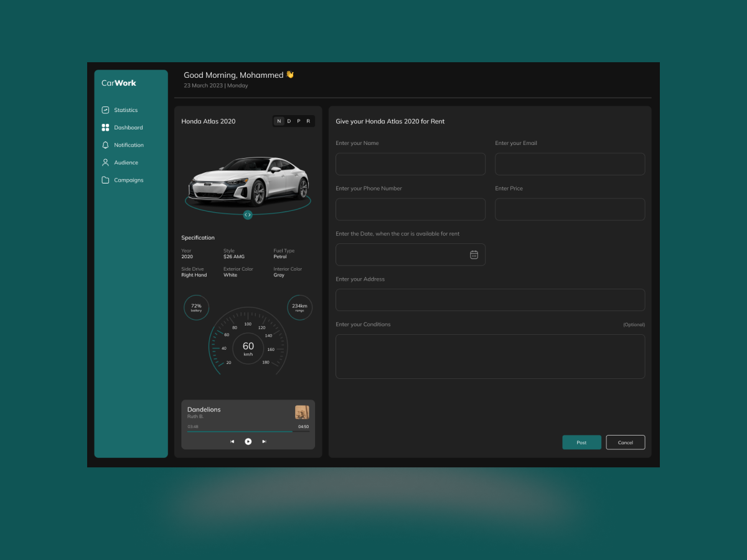Switch gear selector to P
Image resolution: width=747 pixels, height=560 pixels.
[x=298, y=121]
